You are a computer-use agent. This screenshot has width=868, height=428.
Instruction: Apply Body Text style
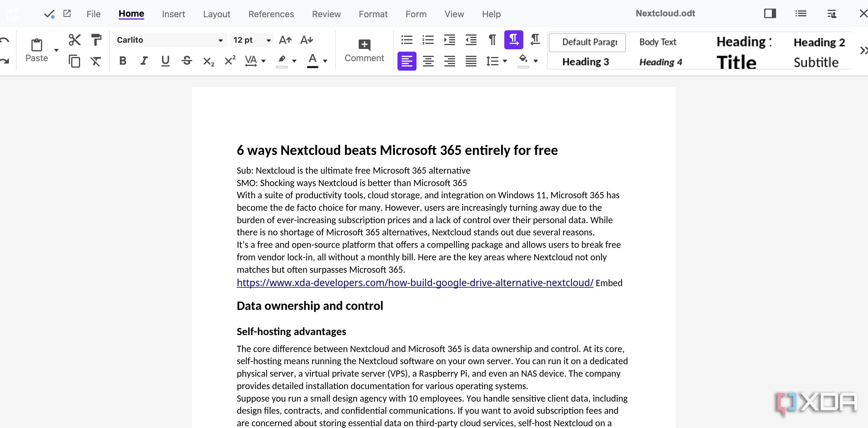pyautogui.click(x=658, y=42)
